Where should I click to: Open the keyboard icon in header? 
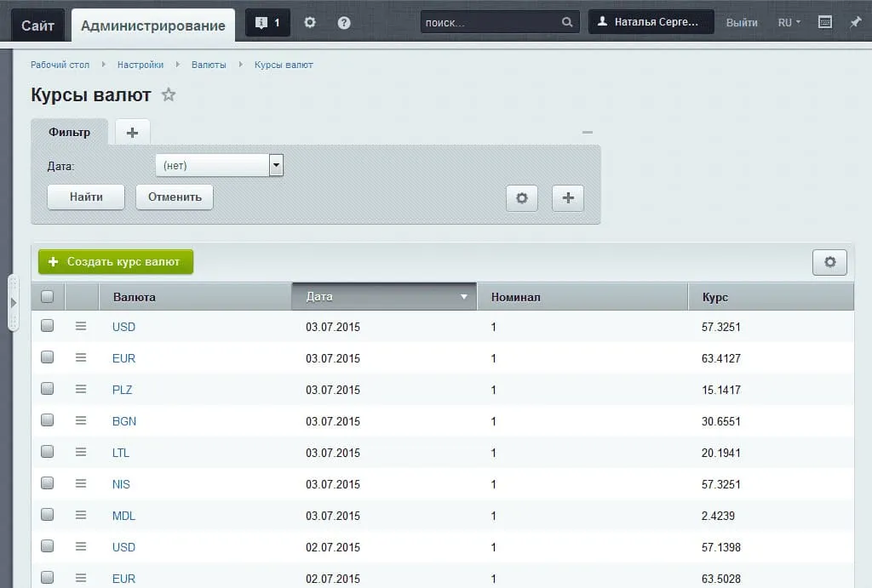[824, 23]
